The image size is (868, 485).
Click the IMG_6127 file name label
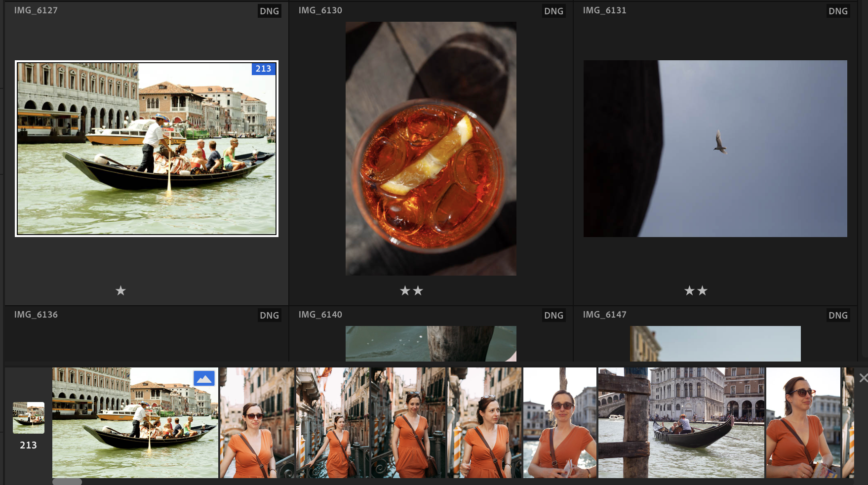[x=36, y=10]
